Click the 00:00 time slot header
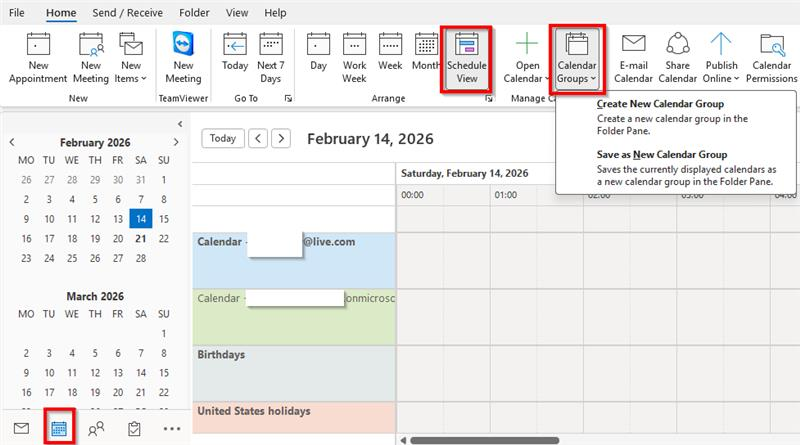 pos(412,195)
